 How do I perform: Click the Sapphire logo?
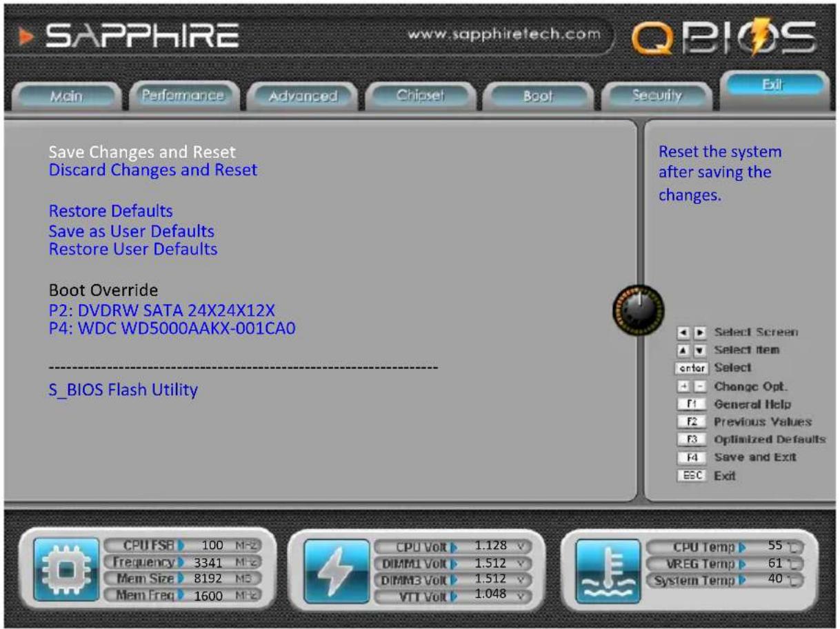[128, 37]
